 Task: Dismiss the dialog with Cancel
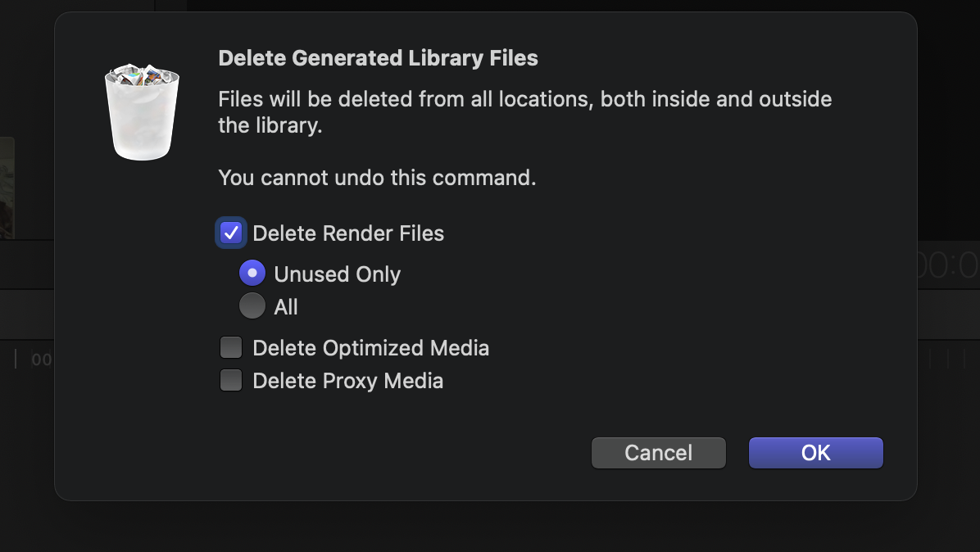pos(659,453)
